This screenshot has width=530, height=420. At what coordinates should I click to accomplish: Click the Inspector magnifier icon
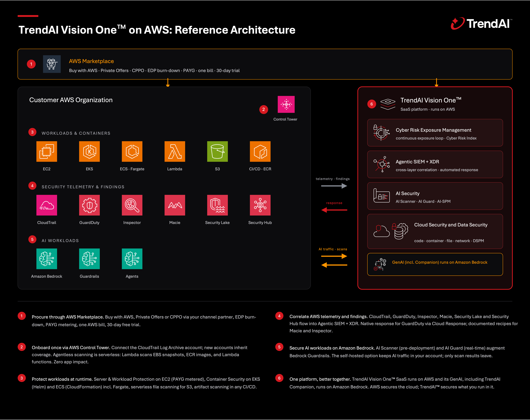(132, 205)
